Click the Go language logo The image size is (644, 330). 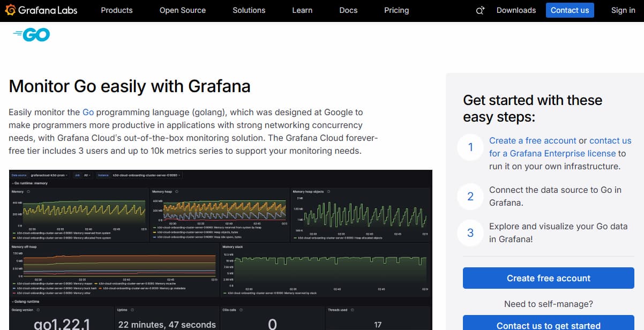point(31,34)
